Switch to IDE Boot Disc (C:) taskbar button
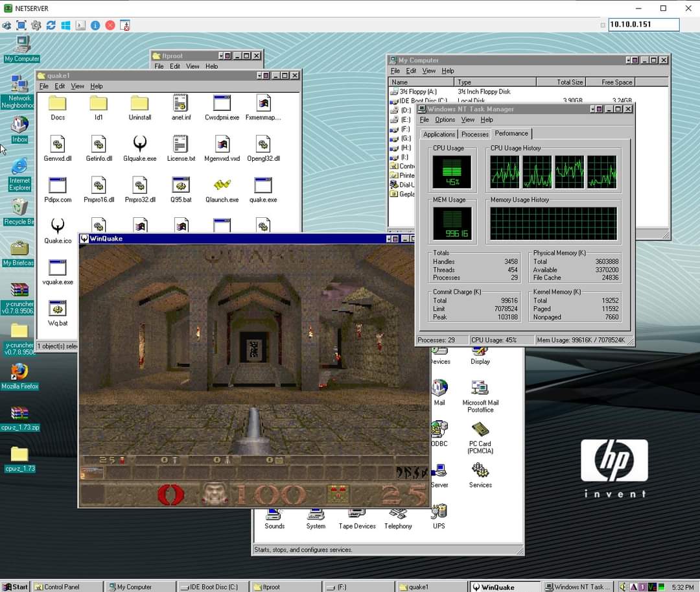700x592 pixels. click(x=213, y=587)
